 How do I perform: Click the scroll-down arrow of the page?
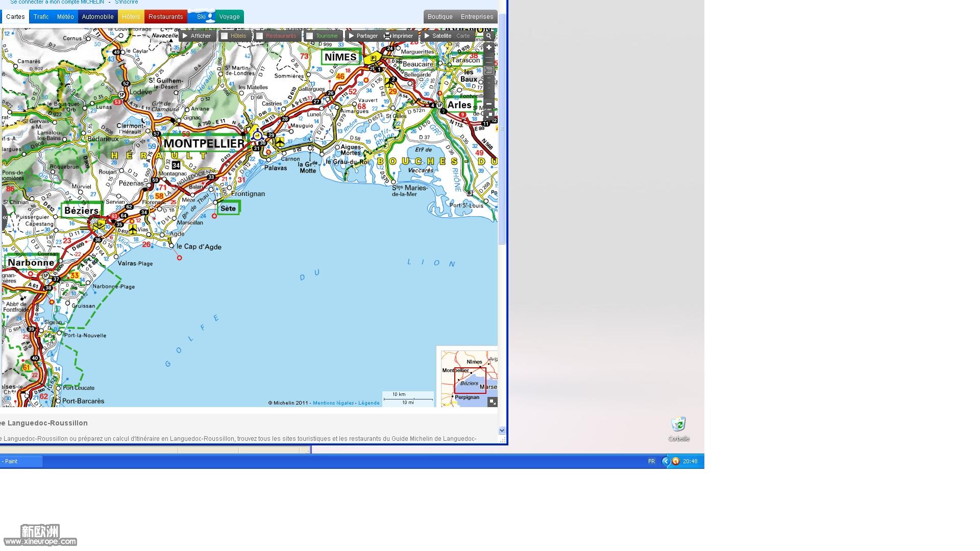pyautogui.click(x=502, y=431)
